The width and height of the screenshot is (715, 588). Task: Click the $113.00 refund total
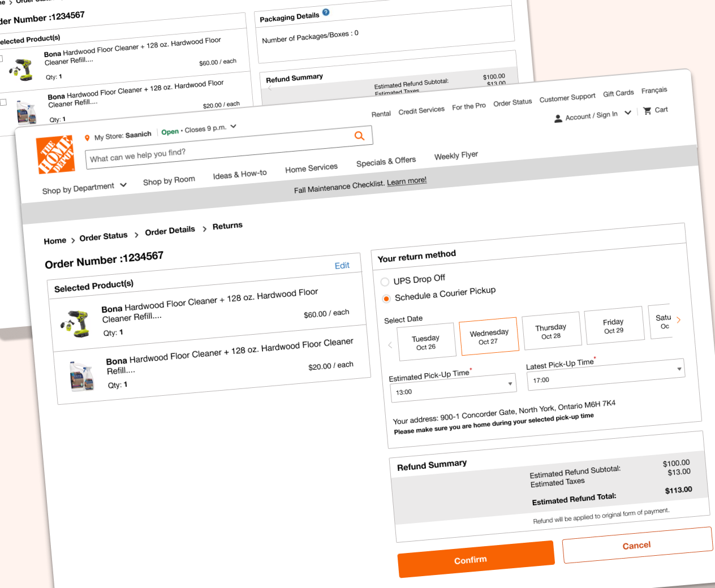click(678, 490)
